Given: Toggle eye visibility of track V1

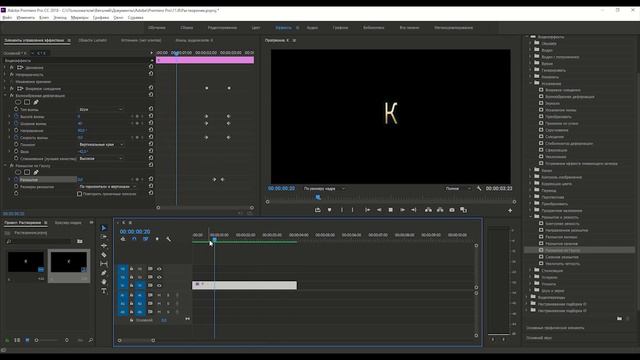Looking at the screenshot, I should [159, 285].
